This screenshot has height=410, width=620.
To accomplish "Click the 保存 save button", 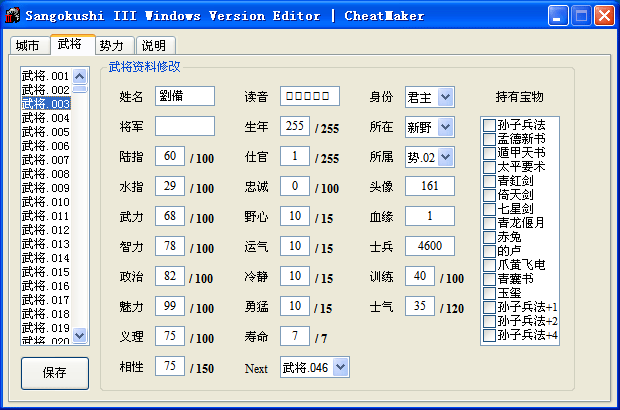I will pyautogui.click(x=54, y=372).
